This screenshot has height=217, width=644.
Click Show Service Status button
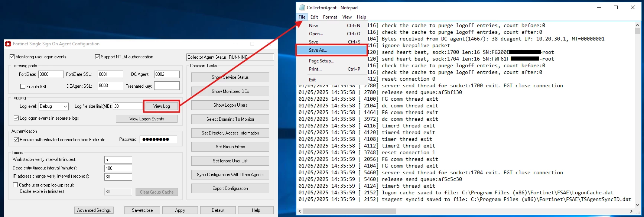coord(230,77)
